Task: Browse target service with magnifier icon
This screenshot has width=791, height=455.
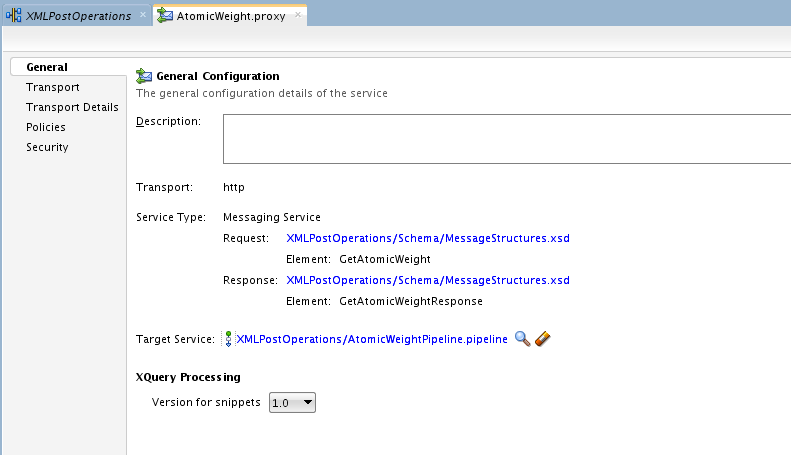Action: (523, 338)
